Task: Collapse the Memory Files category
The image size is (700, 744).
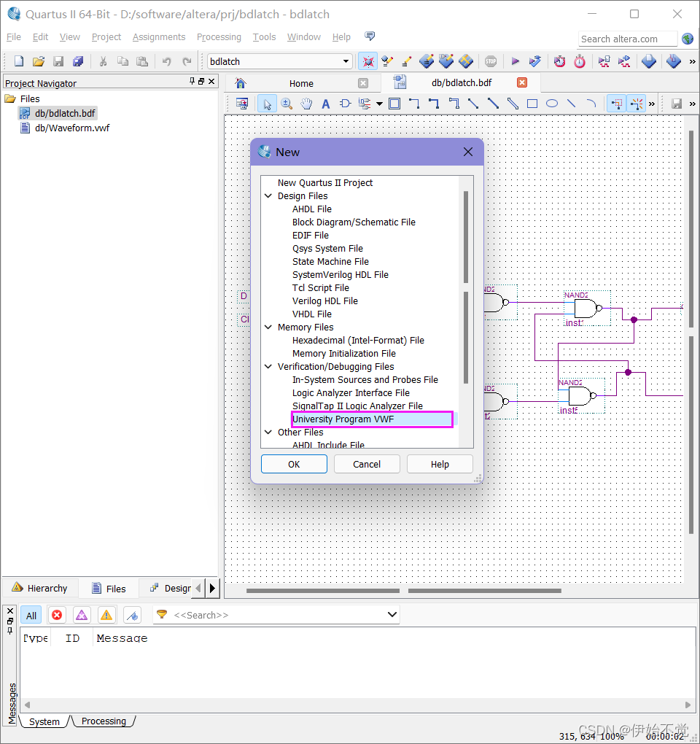Action: click(x=268, y=328)
